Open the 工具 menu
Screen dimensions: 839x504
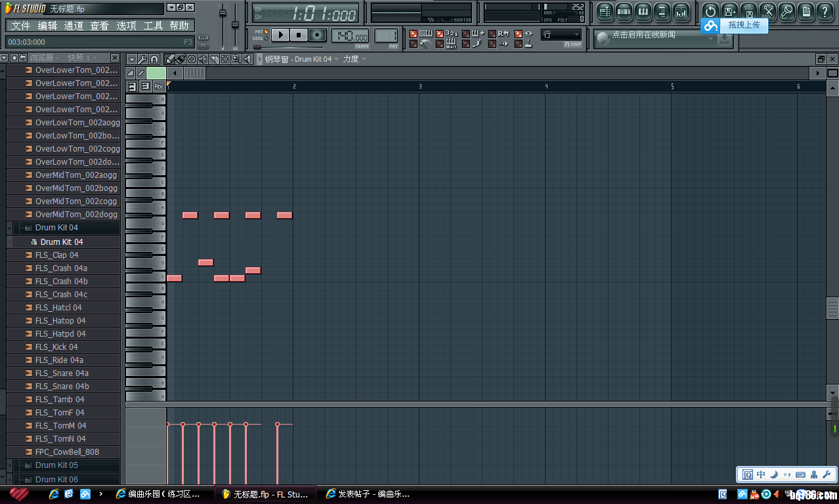152,26
